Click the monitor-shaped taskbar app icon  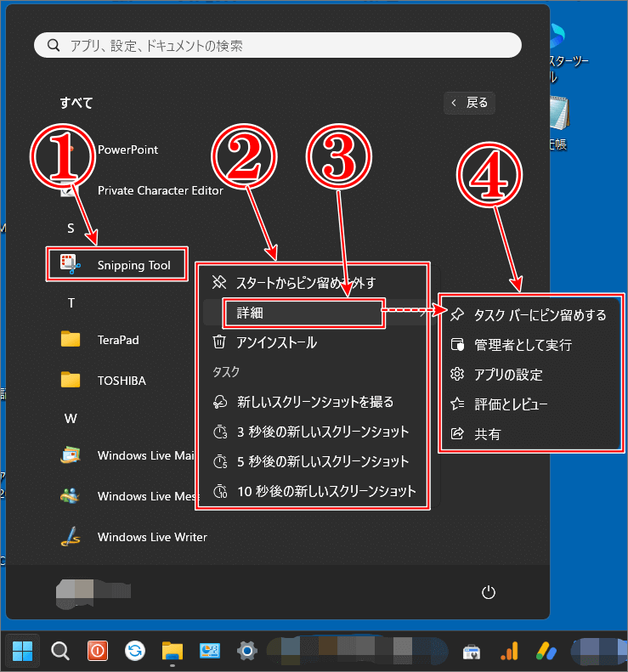[x=210, y=651]
